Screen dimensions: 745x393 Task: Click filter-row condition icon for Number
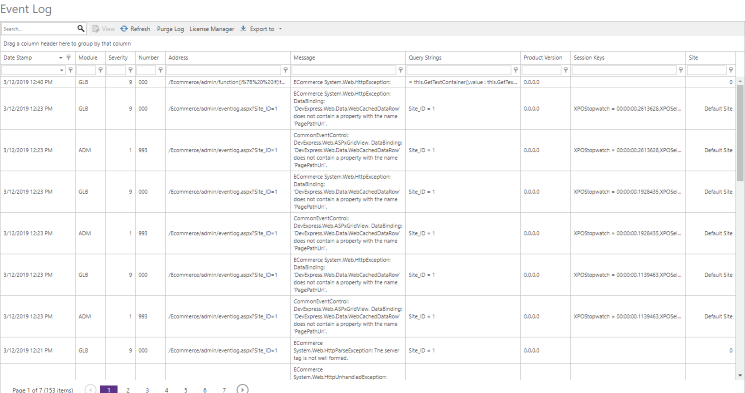(160, 70)
